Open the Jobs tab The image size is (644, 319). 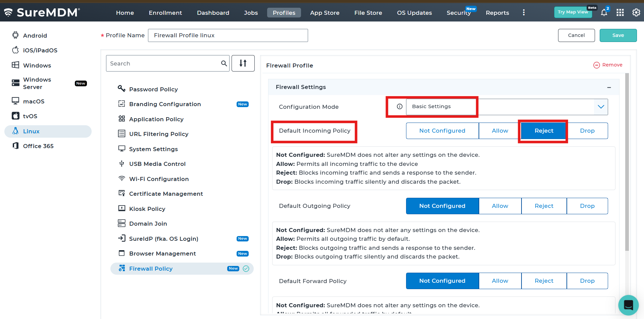251,13
